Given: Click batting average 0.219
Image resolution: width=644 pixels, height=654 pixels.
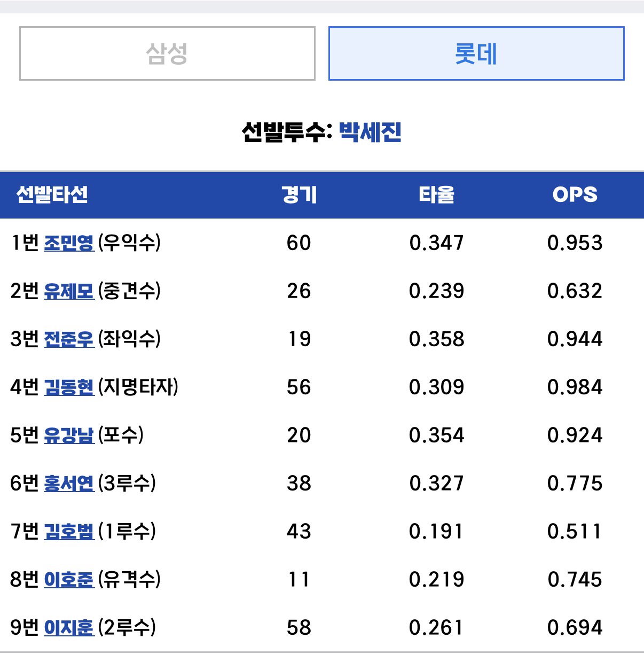Looking at the screenshot, I should [x=437, y=580].
